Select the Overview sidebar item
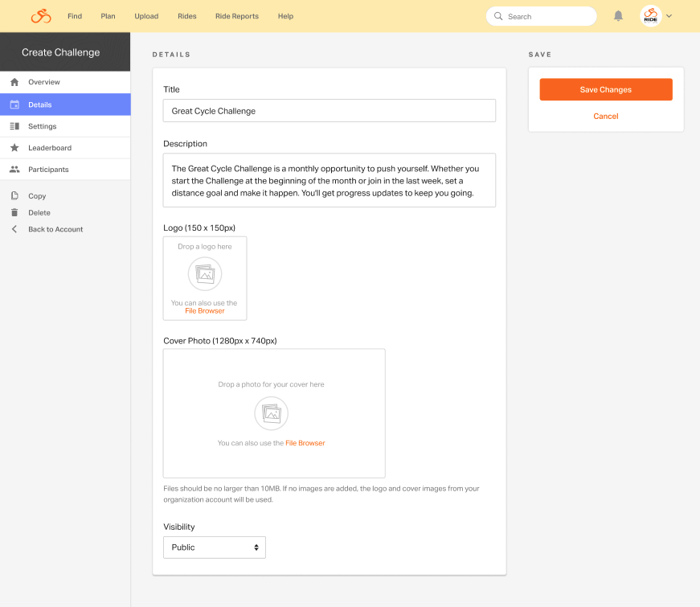The image size is (700, 607). 65,82
